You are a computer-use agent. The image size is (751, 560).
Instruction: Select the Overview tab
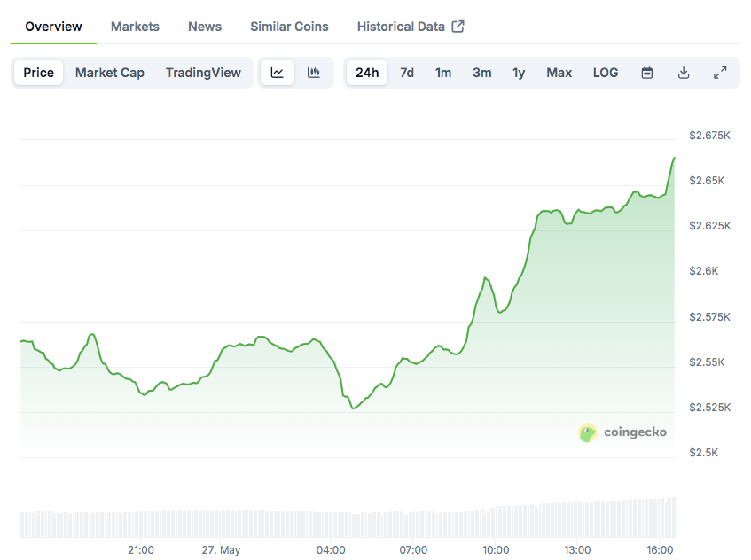(x=53, y=27)
